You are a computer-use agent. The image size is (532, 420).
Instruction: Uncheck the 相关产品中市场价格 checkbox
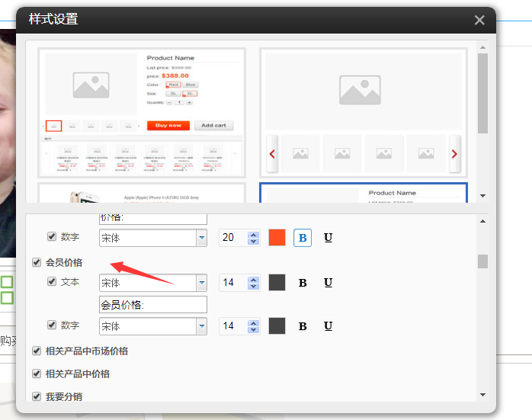tap(37, 351)
